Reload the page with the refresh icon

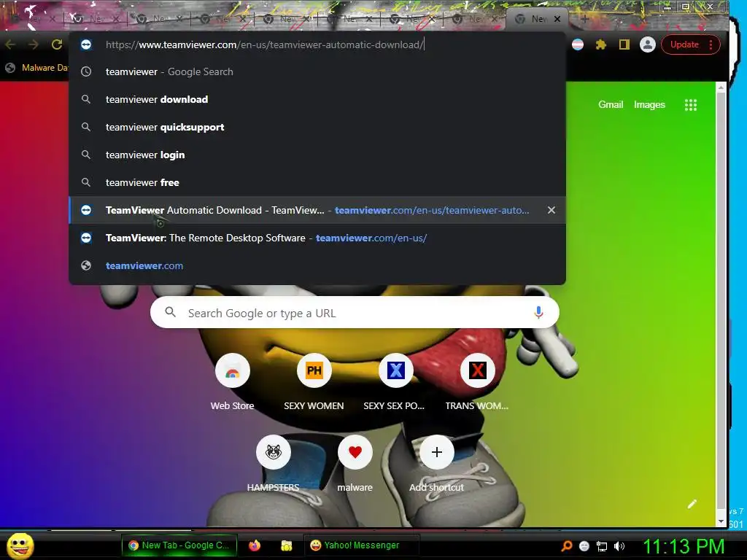click(x=57, y=44)
